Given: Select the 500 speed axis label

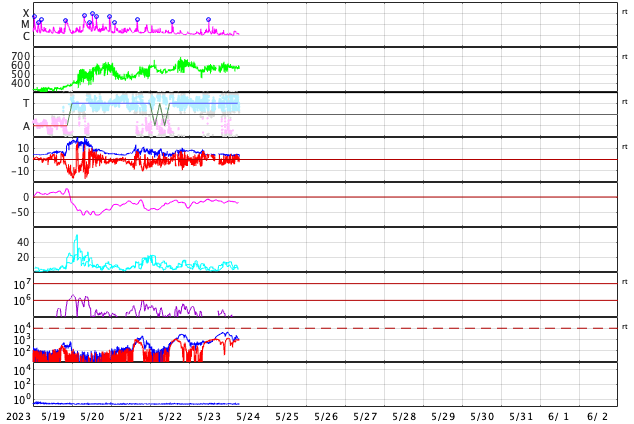Looking at the screenshot, I should (21, 74).
